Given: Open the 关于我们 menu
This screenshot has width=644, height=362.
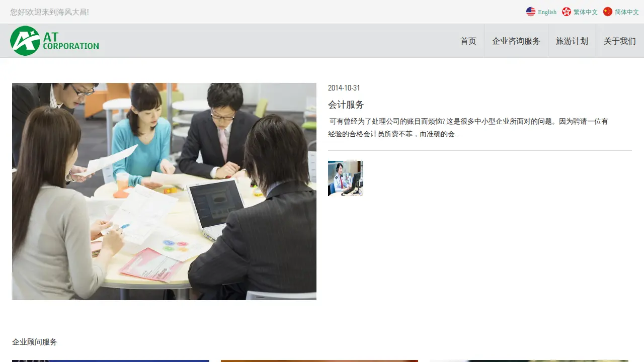Looking at the screenshot, I should click(x=620, y=41).
